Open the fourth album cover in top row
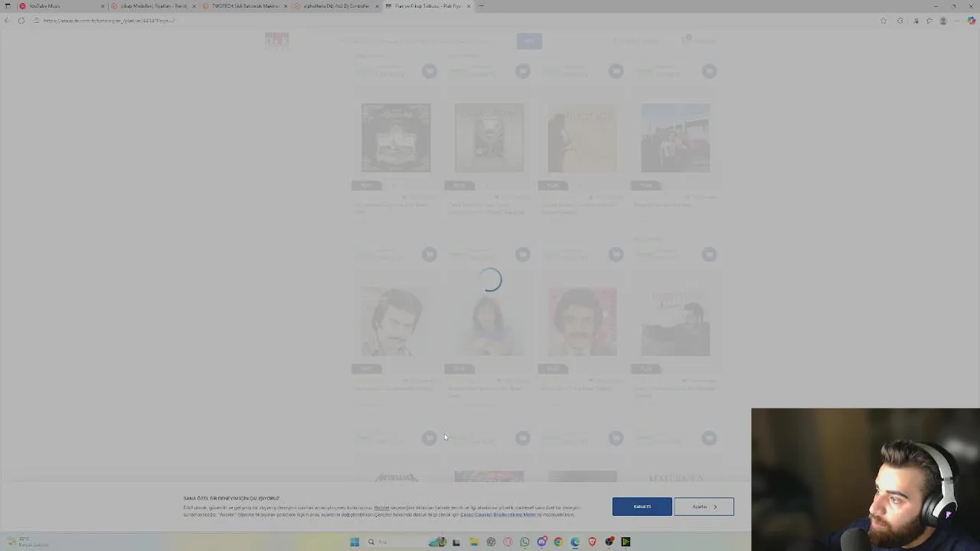The height and width of the screenshot is (551, 980). (675, 138)
